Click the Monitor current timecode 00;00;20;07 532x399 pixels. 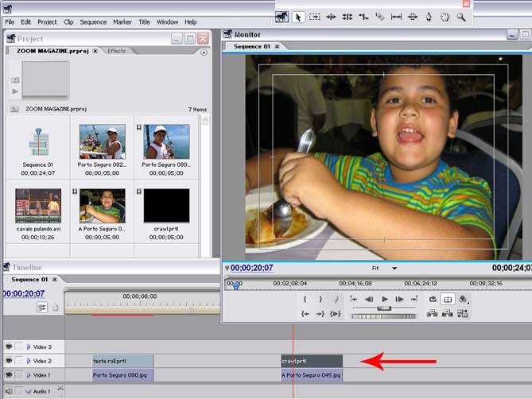click(x=252, y=269)
